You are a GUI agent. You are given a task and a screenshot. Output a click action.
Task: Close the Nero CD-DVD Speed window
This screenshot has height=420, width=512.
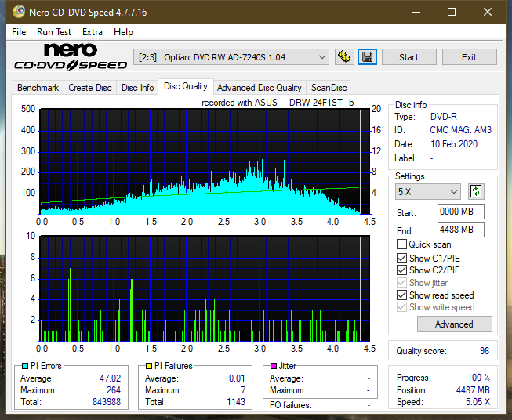[x=488, y=12]
